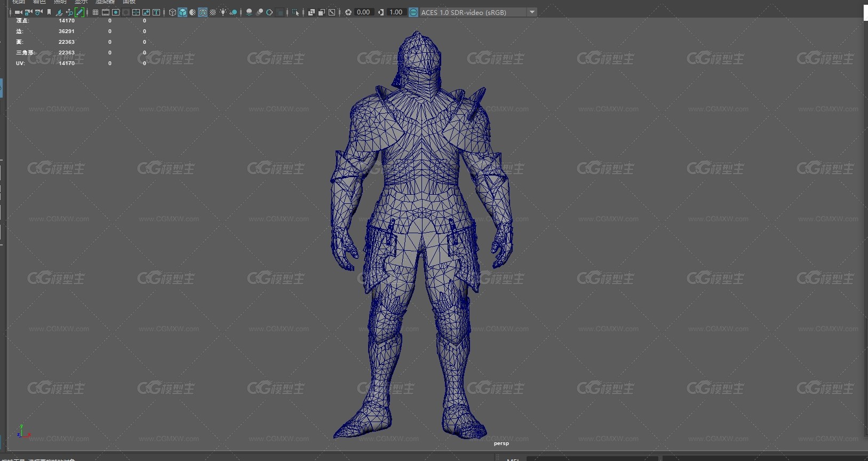Click the Depth of Field icon
The height and width of the screenshot is (461, 868).
280,12
